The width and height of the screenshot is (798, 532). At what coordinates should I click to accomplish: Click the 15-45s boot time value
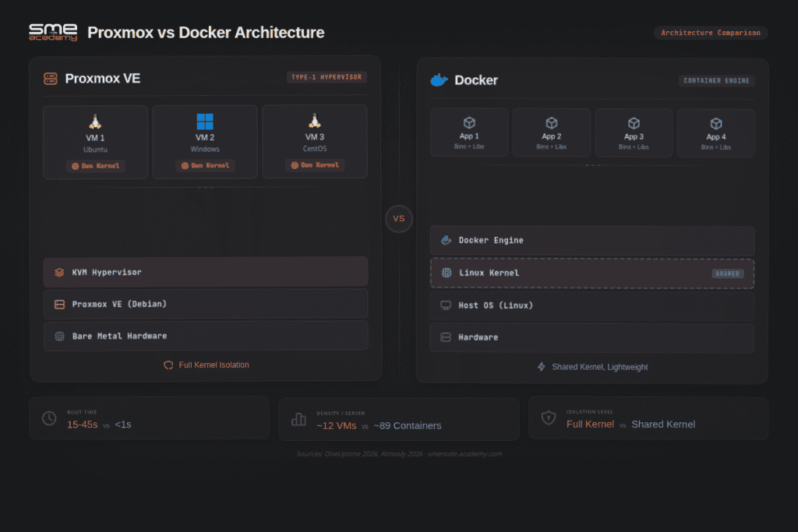coord(82,425)
